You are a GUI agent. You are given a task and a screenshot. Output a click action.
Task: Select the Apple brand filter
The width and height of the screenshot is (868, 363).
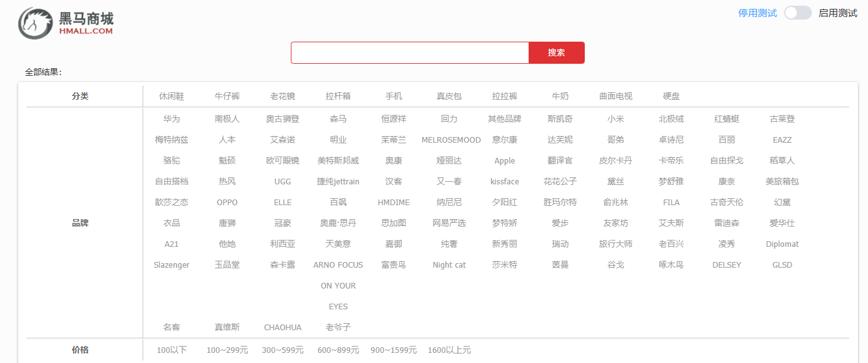[505, 161]
